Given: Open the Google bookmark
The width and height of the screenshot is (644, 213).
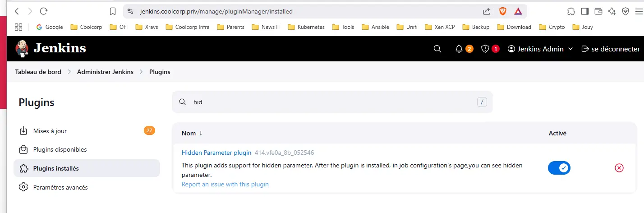Looking at the screenshot, I should point(50,27).
